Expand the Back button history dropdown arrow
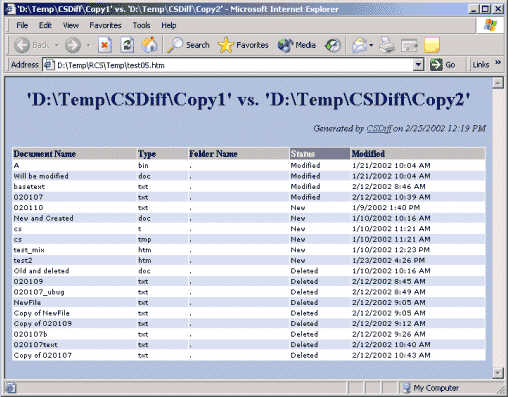 56,45
